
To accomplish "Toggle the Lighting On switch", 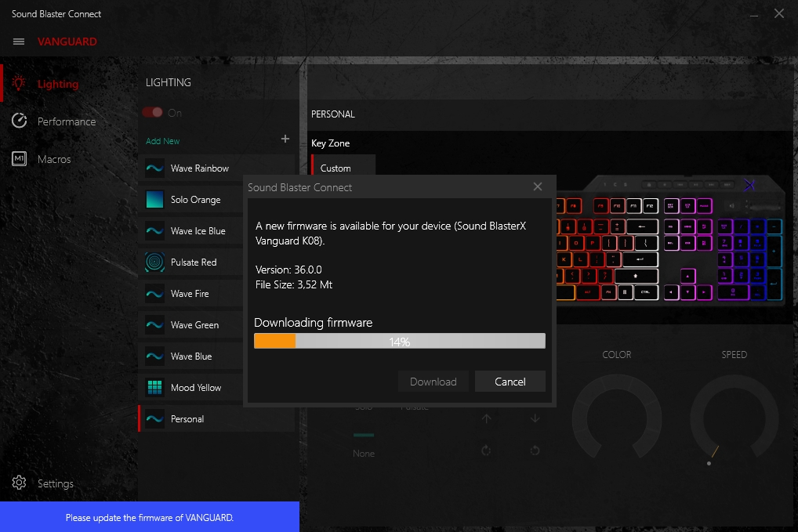I will [x=152, y=112].
